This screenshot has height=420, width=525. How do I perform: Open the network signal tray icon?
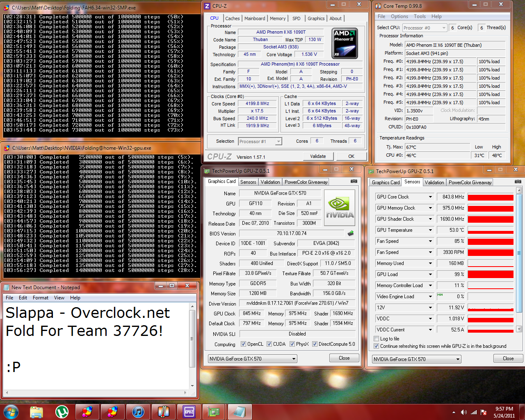click(474, 412)
